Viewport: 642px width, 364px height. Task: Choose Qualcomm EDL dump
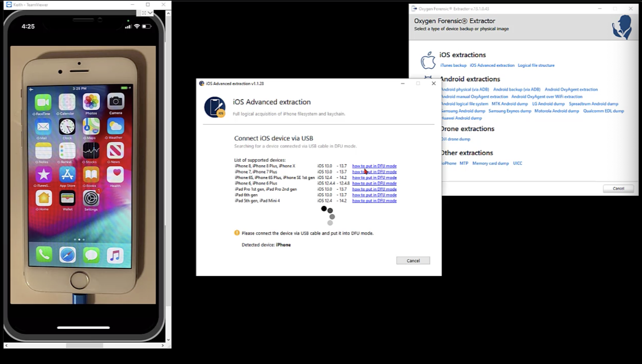point(603,111)
